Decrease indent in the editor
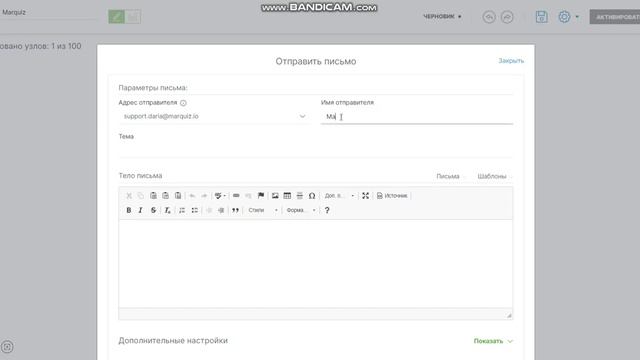Image resolution: width=640 pixels, height=360 pixels. pos(209,210)
